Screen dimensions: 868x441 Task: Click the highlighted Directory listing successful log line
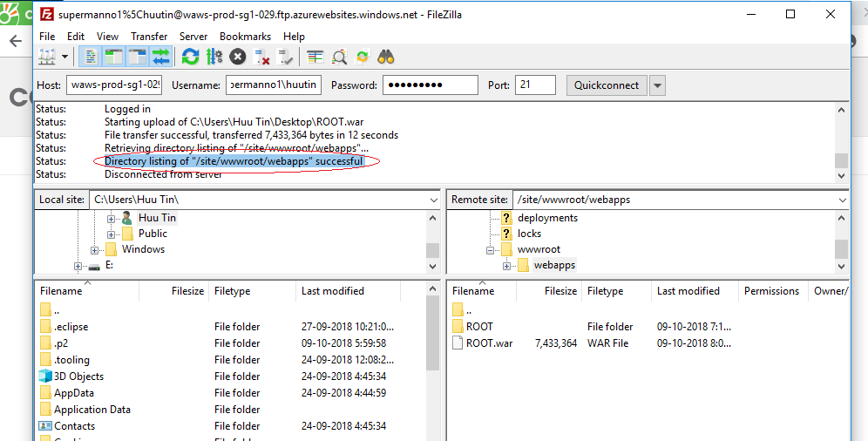point(234,161)
